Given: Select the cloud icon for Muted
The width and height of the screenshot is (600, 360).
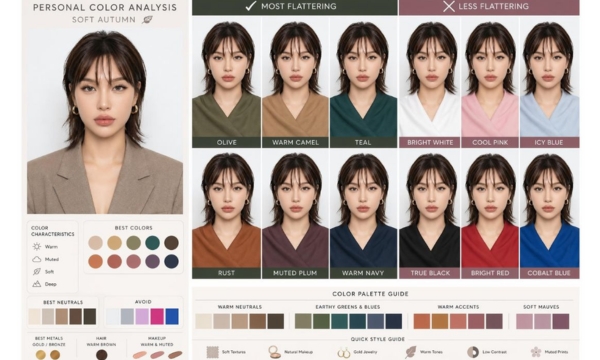Looking at the screenshot, I should click(37, 259).
